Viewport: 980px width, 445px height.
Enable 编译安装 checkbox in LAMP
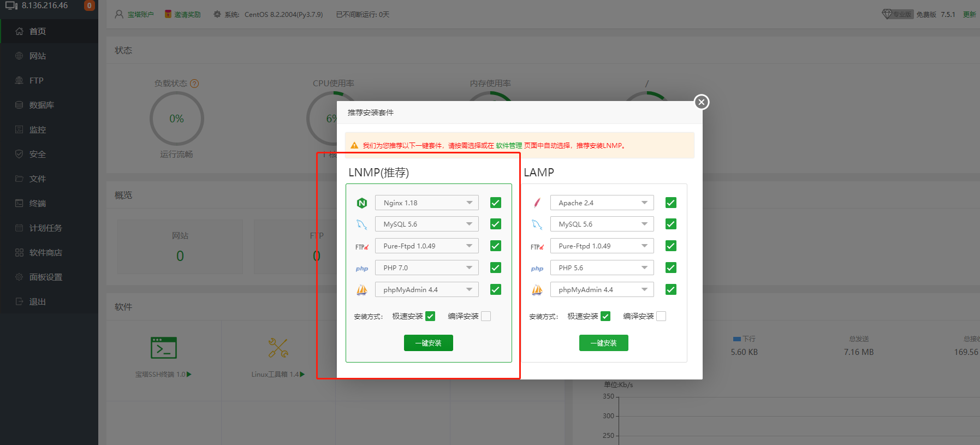pos(661,316)
